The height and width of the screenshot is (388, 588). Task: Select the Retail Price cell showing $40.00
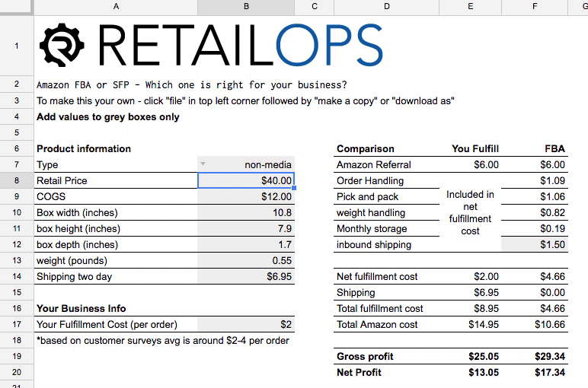tap(246, 180)
